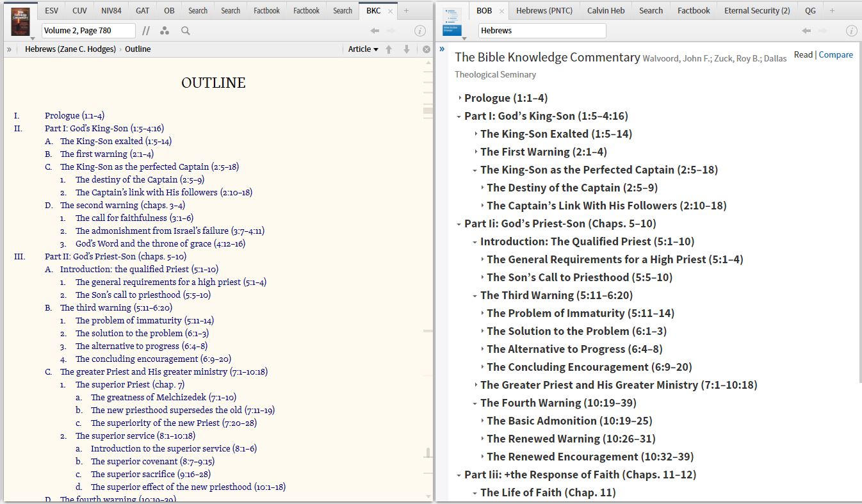Click the Compare link
The image size is (862, 504).
coord(835,55)
